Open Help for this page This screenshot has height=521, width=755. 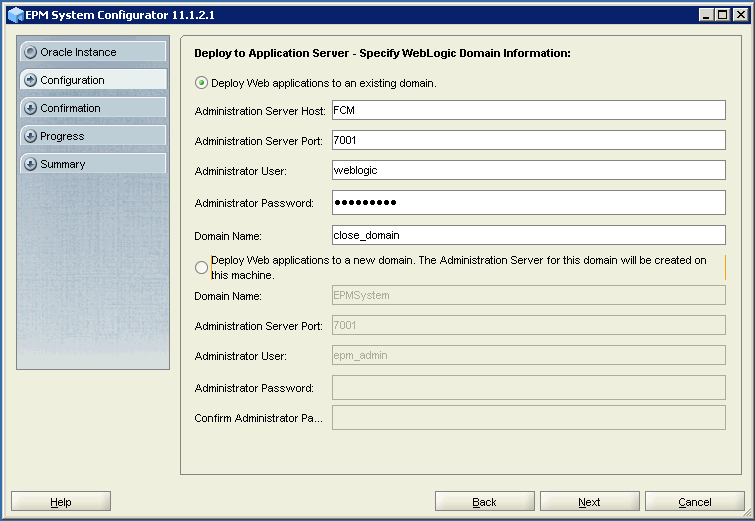click(x=61, y=502)
